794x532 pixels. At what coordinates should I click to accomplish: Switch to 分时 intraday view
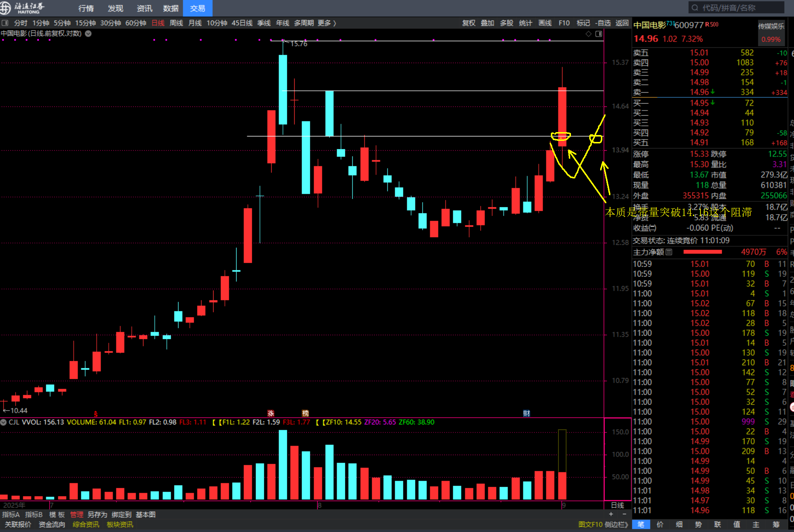(21, 23)
